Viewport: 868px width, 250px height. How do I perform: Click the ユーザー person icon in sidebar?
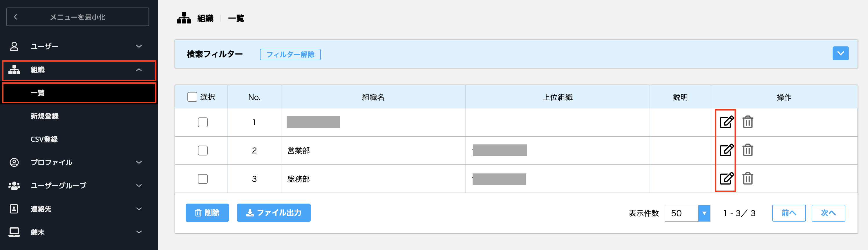[x=14, y=46]
